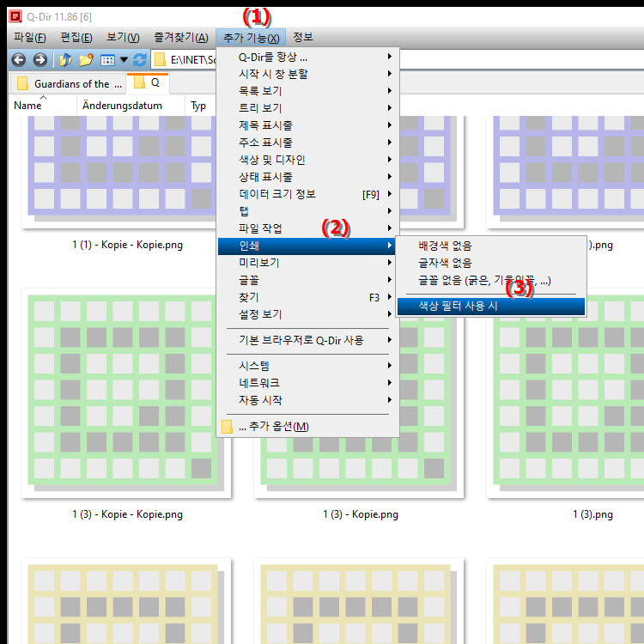
Task: Expand the 상태 표시줄 submenu
Action: [x=307, y=177]
